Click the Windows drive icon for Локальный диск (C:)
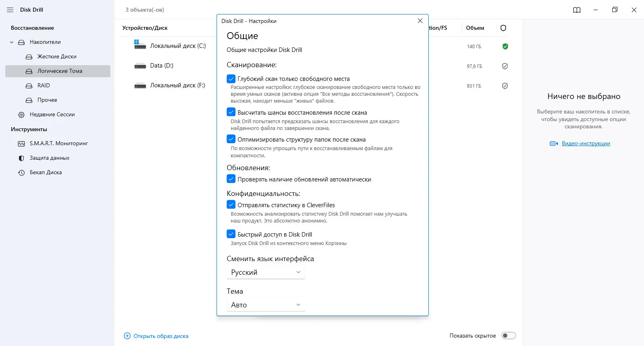644x346 pixels. (140, 44)
